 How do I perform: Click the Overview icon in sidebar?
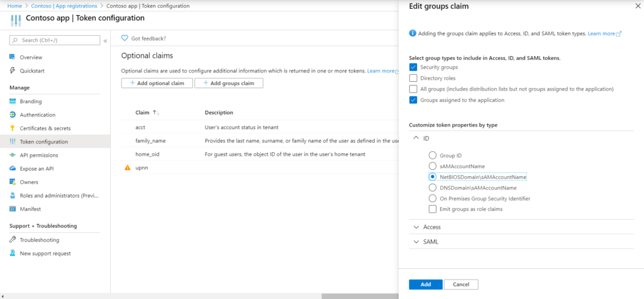click(13, 57)
